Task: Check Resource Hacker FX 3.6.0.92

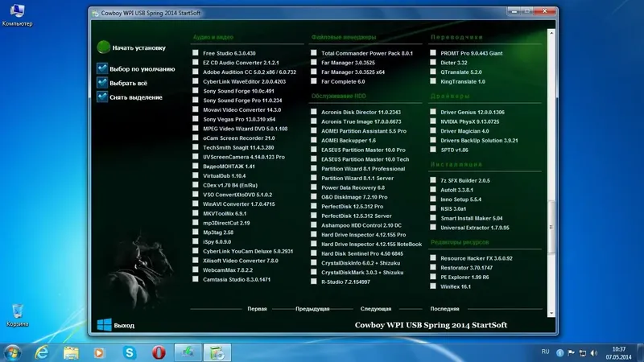Action: [x=433, y=257]
